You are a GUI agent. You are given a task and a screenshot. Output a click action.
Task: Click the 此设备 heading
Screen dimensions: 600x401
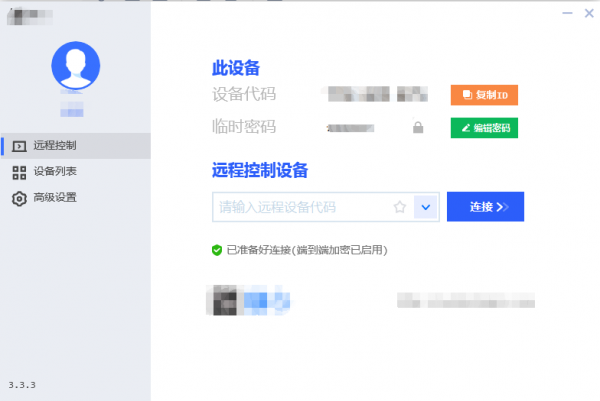coord(236,68)
